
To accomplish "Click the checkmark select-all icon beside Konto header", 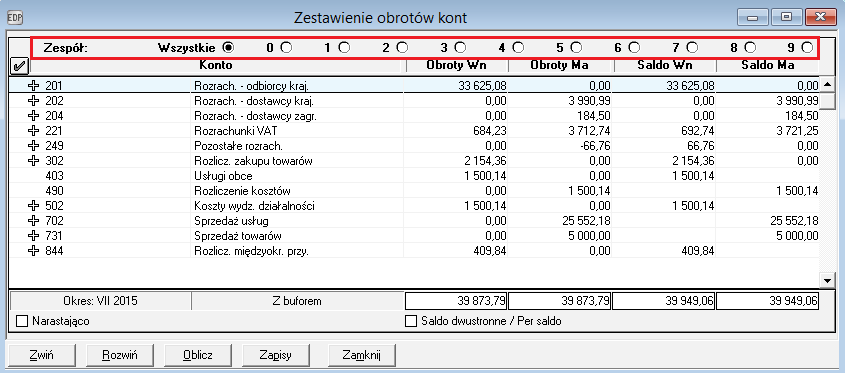I will [18, 67].
